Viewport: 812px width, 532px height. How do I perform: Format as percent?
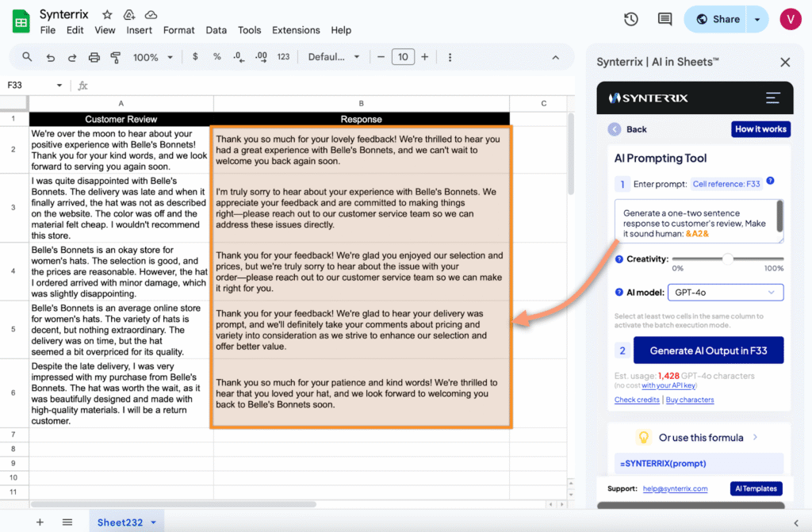click(x=217, y=57)
